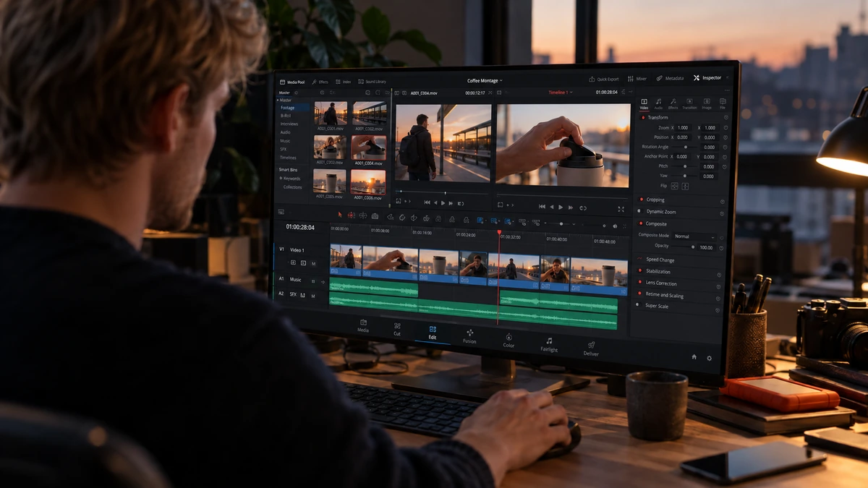Switch to the Cut page
Screen dimensions: 868x488
[x=396, y=329]
